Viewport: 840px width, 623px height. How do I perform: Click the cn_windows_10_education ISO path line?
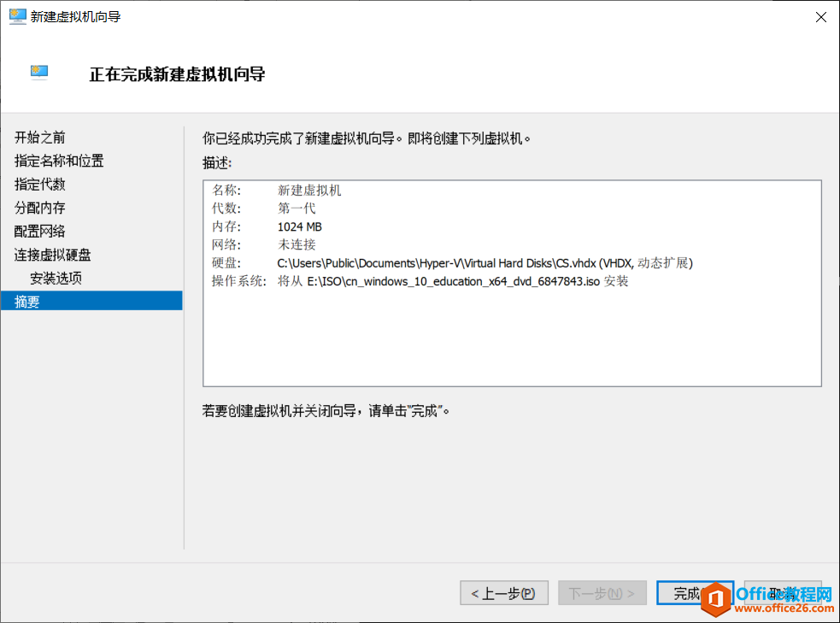point(453,281)
